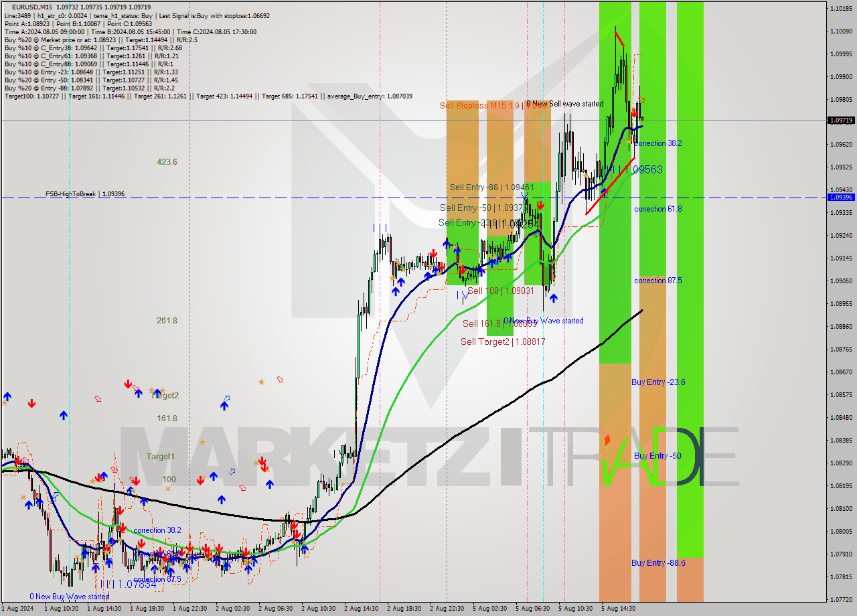Select the 'Buy %10 @ C_Entry38' line
The width and height of the screenshot is (857, 616).
pos(93,48)
